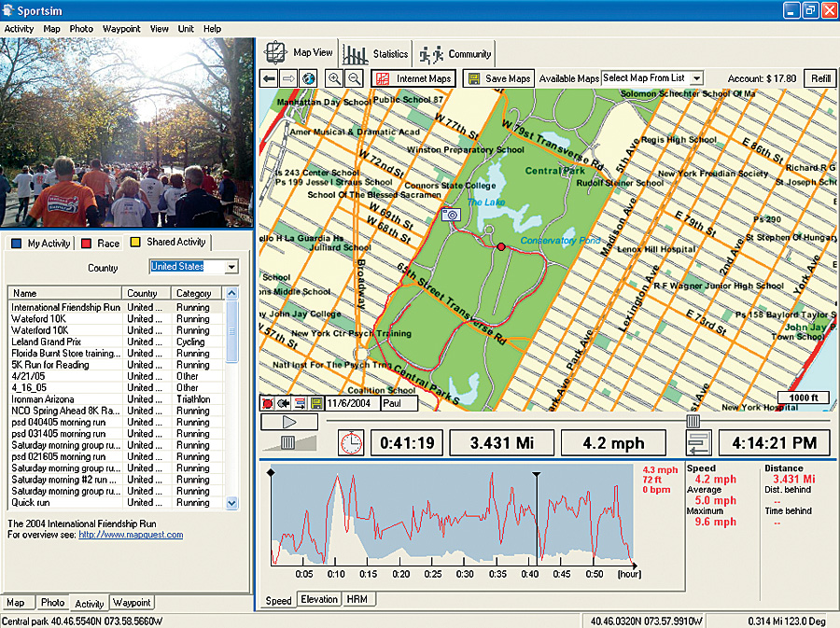Click the red dot position marker on route
Image resolution: width=840 pixels, height=628 pixels.
(x=501, y=246)
